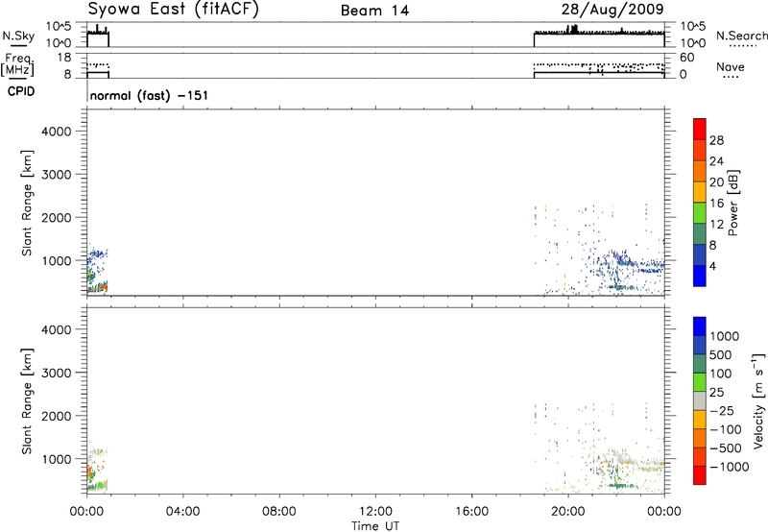Select the "Freq. [MHz]" axis label
768x532 pixels.
[17, 64]
